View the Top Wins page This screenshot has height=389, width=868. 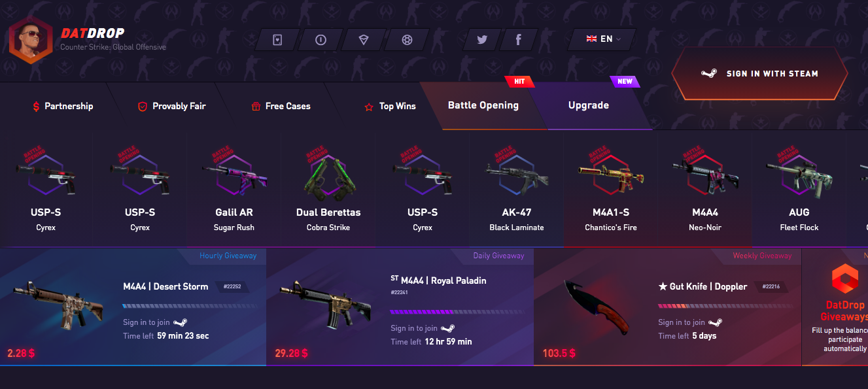click(391, 106)
